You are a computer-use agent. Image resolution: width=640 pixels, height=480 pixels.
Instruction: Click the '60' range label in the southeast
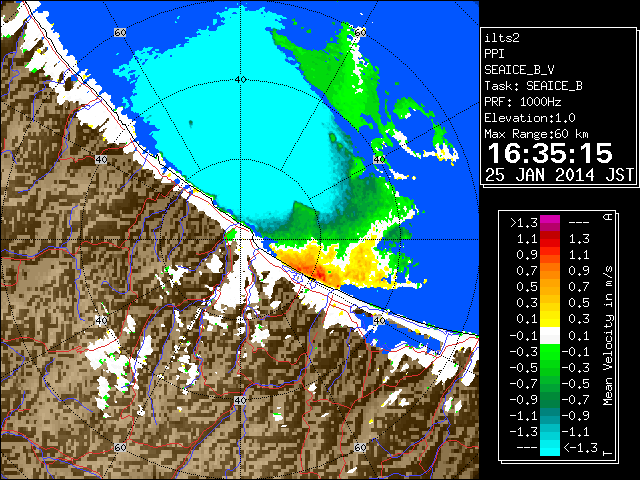360,447
